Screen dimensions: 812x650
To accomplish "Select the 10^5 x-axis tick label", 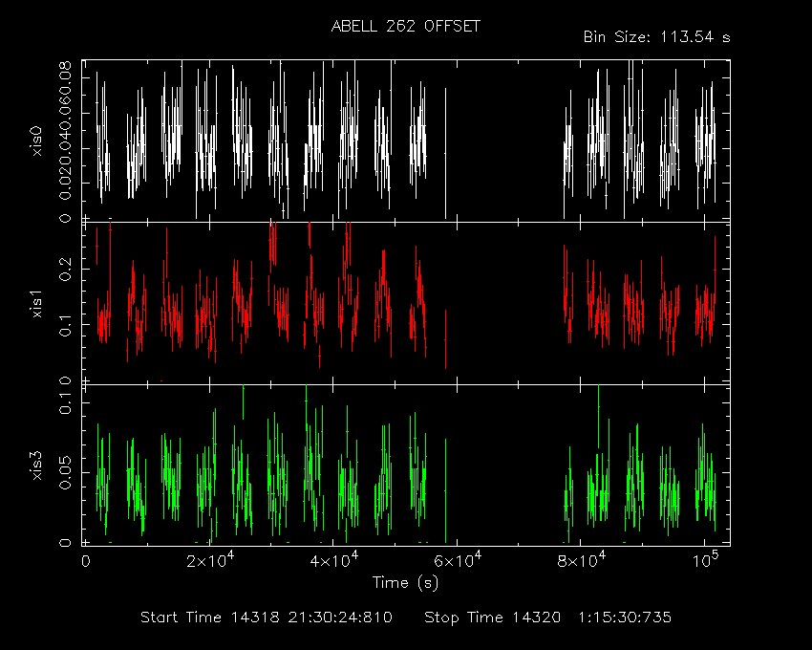I will pyautogui.click(x=705, y=560).
